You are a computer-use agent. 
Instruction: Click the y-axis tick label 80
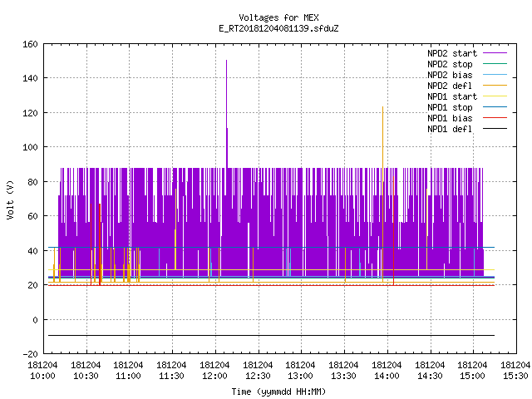[32, 182]
